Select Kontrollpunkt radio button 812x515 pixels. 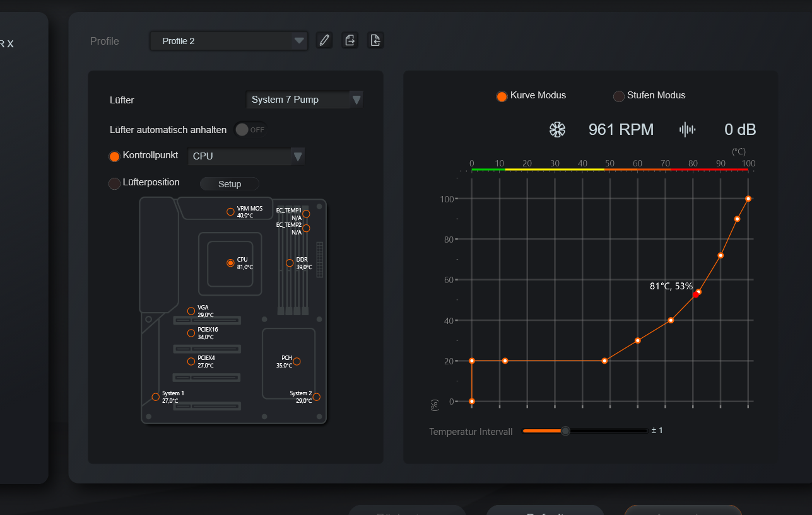[114, 156]
